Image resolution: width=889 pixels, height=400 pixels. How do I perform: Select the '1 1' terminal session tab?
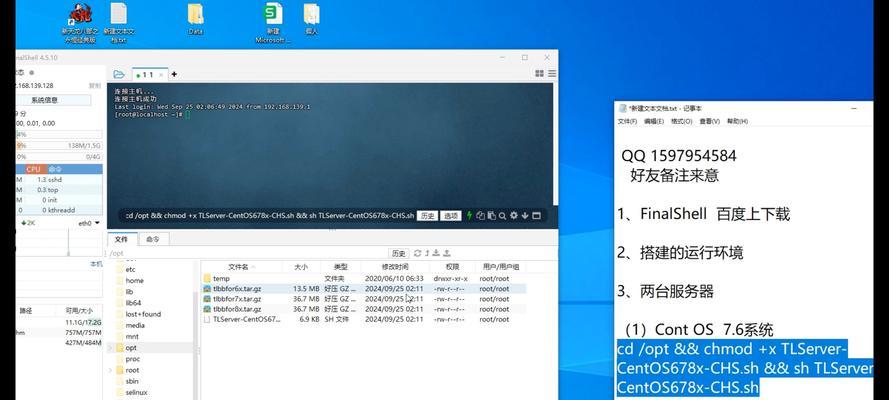click(x=149, y=74)
